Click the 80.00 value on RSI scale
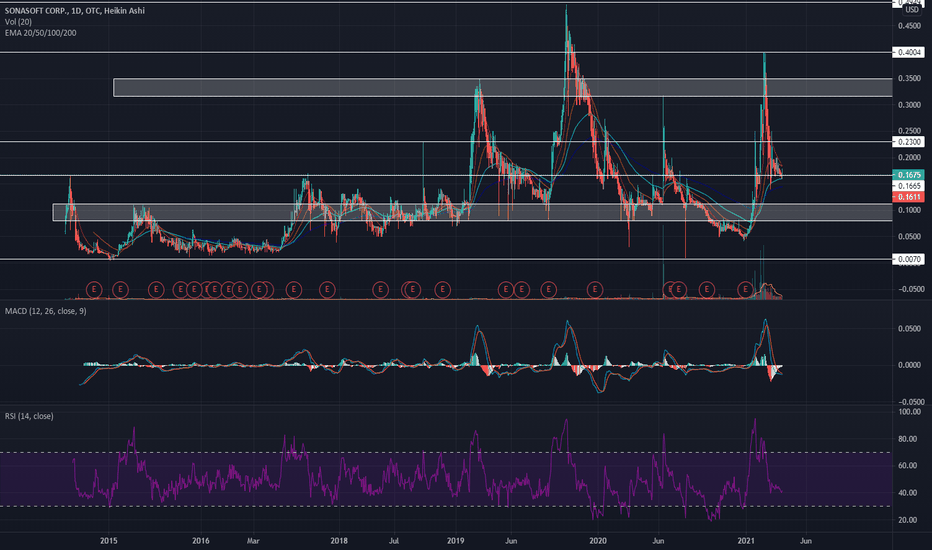 (x=909, y=439)
